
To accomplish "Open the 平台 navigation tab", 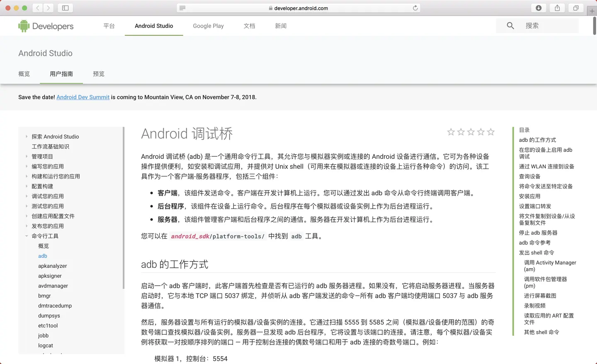I will pyautogui.click(x=109, y=26).
